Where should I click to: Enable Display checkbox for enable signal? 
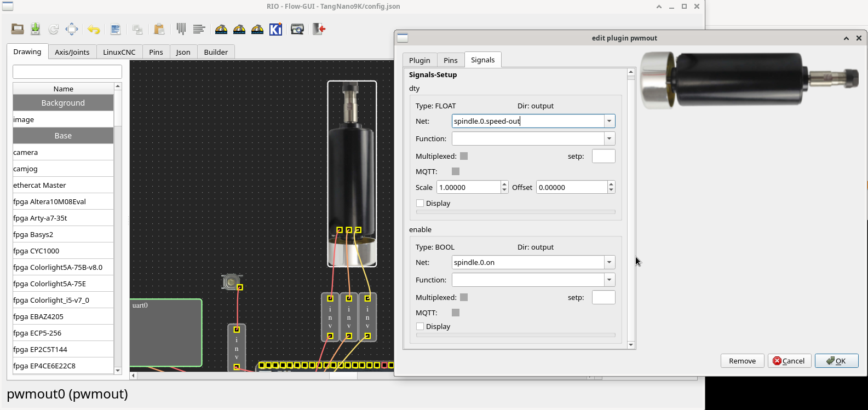[x=420, y=326]
